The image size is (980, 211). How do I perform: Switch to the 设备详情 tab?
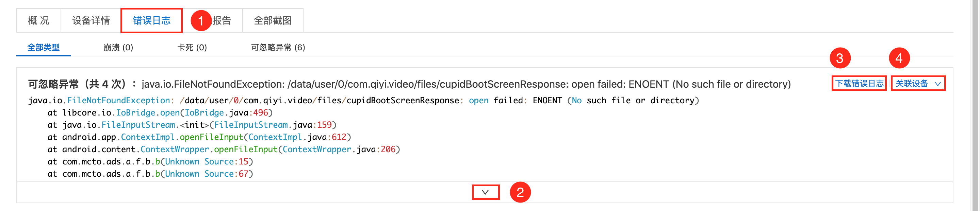pos(91,20)
